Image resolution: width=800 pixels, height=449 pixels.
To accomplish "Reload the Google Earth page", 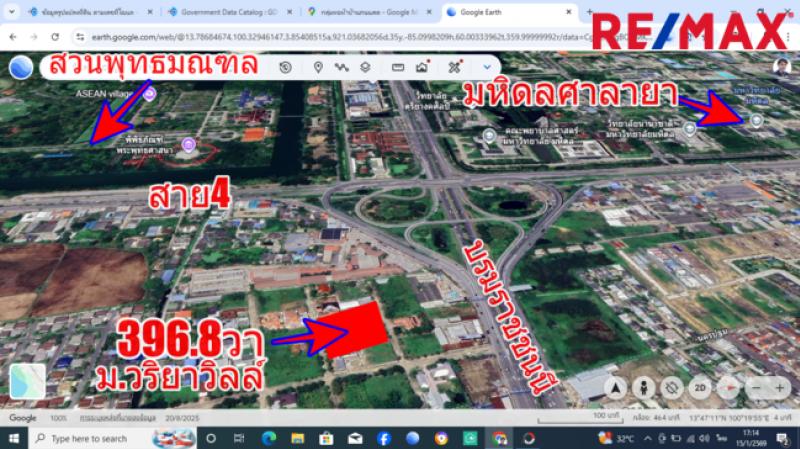I will point(55,37).
